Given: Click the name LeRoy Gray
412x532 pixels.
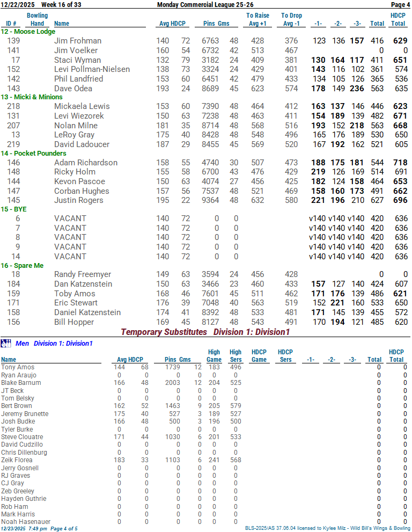Looking at the screenshot, I should click(x=73, y=135).
